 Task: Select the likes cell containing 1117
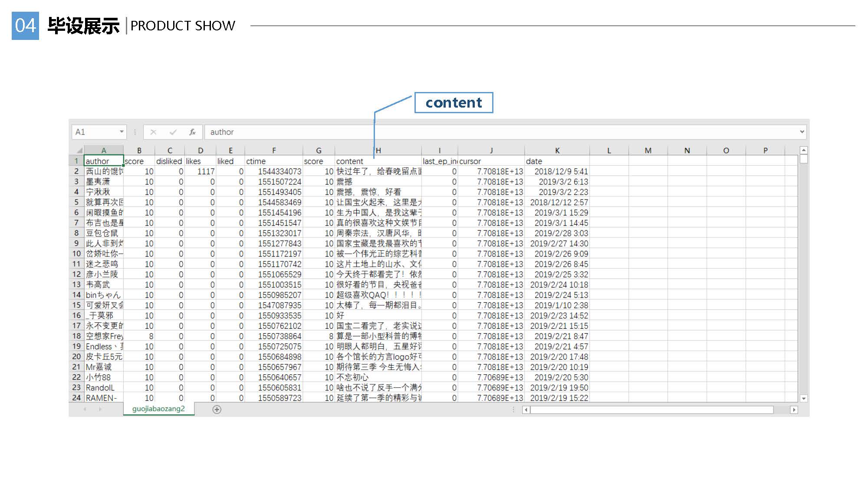201,171
